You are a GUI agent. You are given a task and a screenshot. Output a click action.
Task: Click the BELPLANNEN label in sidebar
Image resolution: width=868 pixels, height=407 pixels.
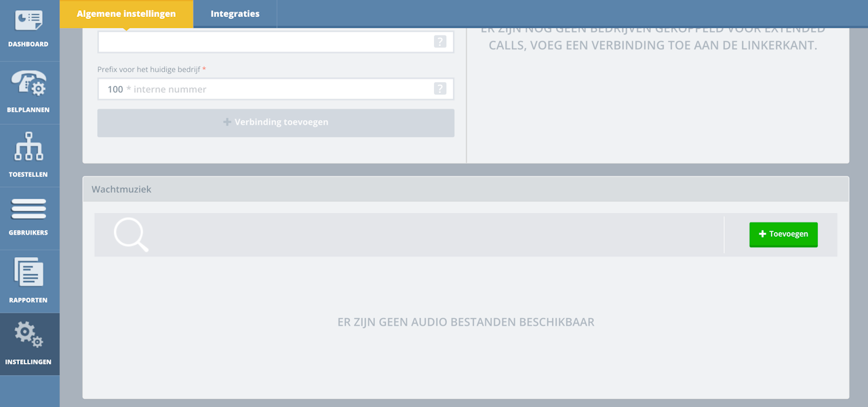28,110
